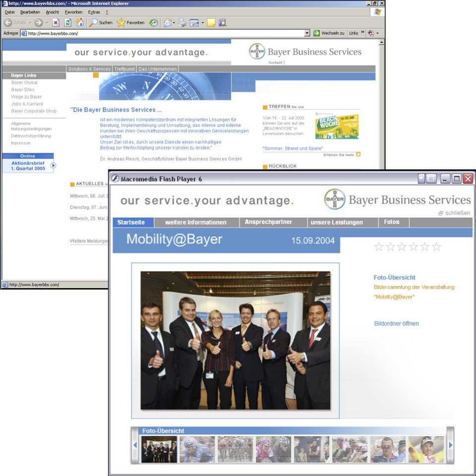Viewport: 476px width, 476px height.
Task: Refresh the page with the green arrows icon
Action: tap(68, 22)
